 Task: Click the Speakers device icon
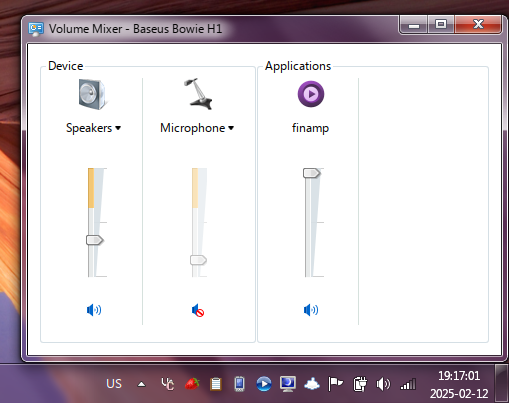[92, 94]
